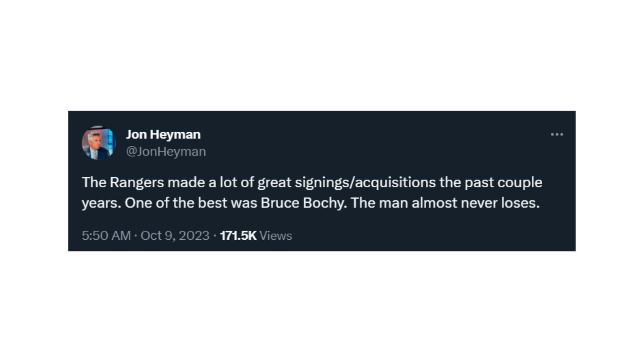Click the 171.5K view count

pos(238,236)
